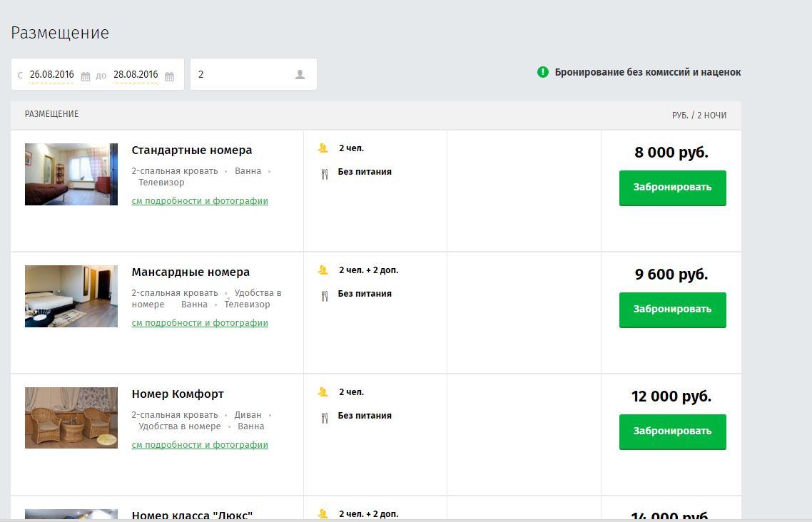Click the Размещение page heading
The width and height of the screenshot is (812, 522).
click(60, 33)
